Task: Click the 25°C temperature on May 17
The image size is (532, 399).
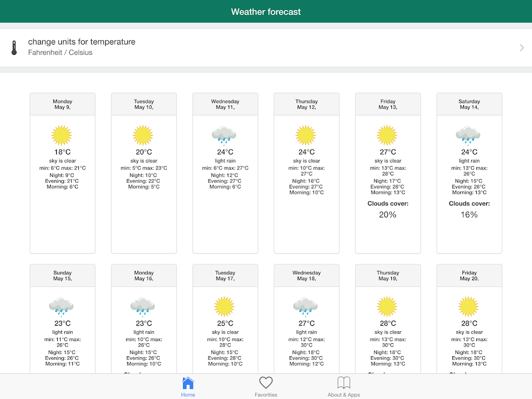Action: [x=225, y=323]
